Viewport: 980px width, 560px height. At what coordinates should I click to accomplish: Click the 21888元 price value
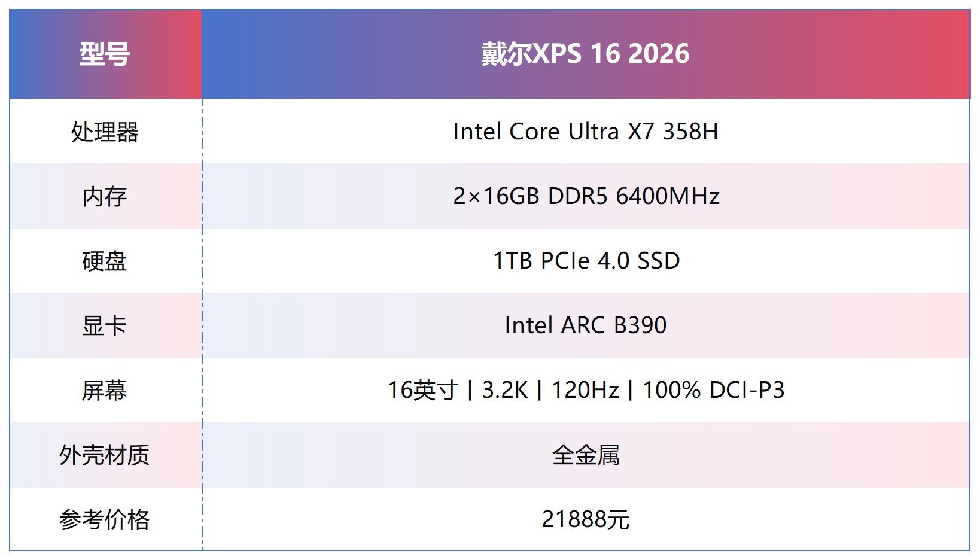click(585, 519)
